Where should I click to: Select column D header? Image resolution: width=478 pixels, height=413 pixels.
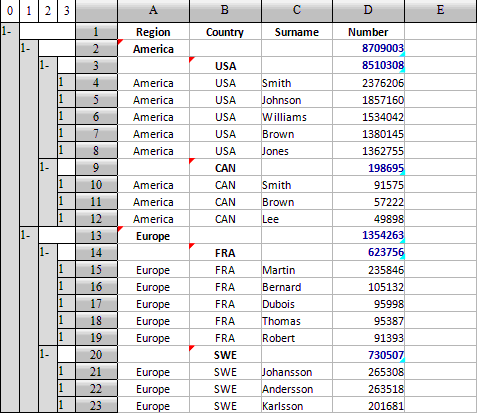point(368,11)
